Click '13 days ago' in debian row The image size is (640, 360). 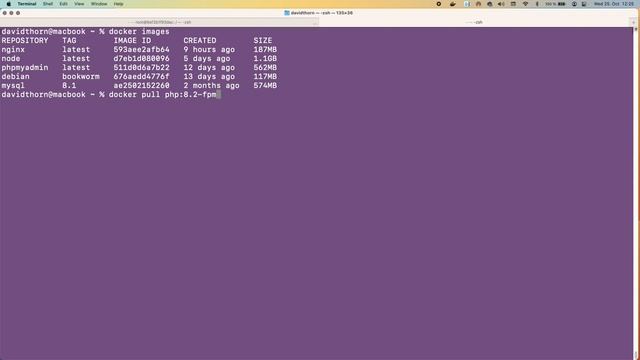pyautogui.click(x=209, y=76)
